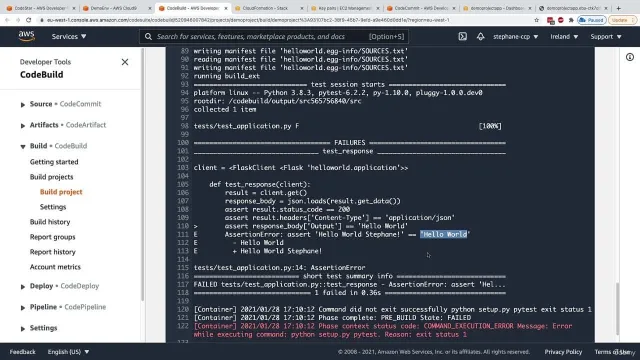The height and width of the screenshot is (360, 640).
Task: Open Build history page
Action: (x=50, y=222)
